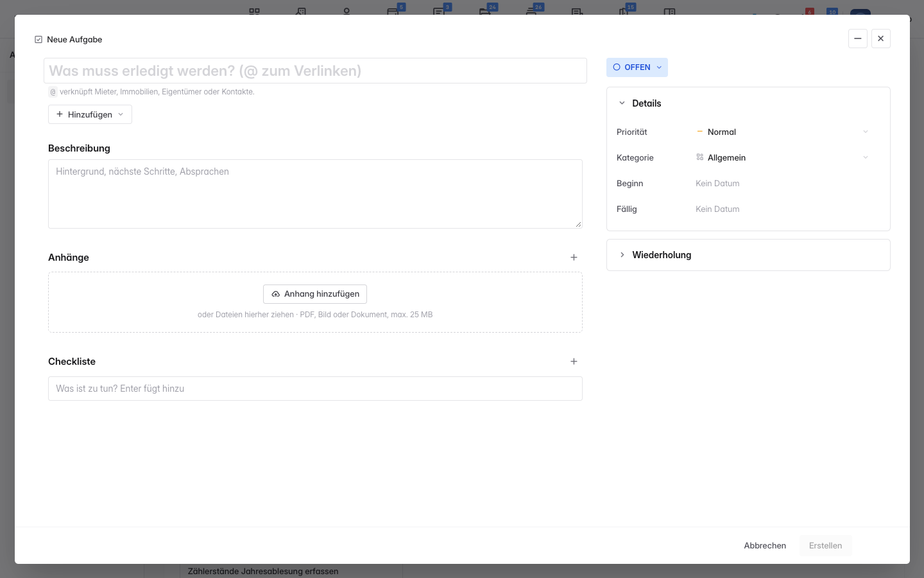
Task: Click the plus icon beside Anhänge
Action: [574, 258]
